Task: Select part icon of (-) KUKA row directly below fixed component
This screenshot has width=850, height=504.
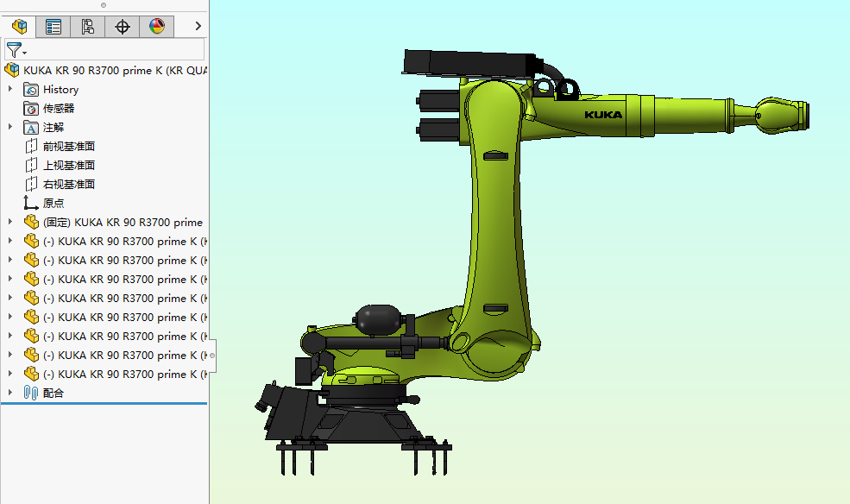Action: coord(31,241)
